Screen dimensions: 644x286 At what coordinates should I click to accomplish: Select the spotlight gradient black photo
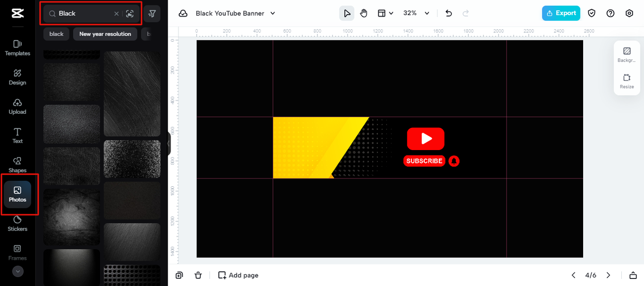pyautogui.click(x=71, y=267)
